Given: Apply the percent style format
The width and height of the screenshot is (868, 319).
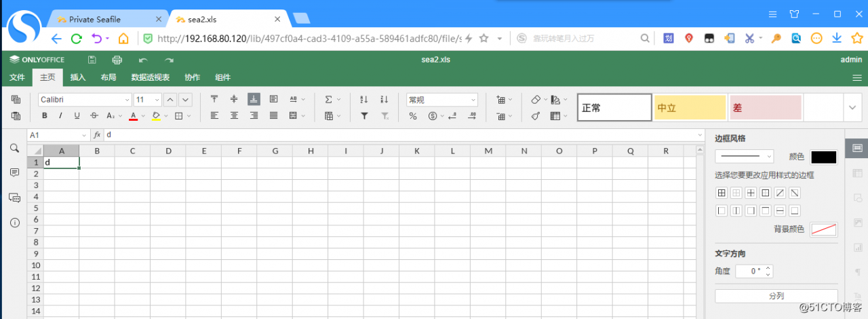Looking at the screenshot, I should [413, 116].
